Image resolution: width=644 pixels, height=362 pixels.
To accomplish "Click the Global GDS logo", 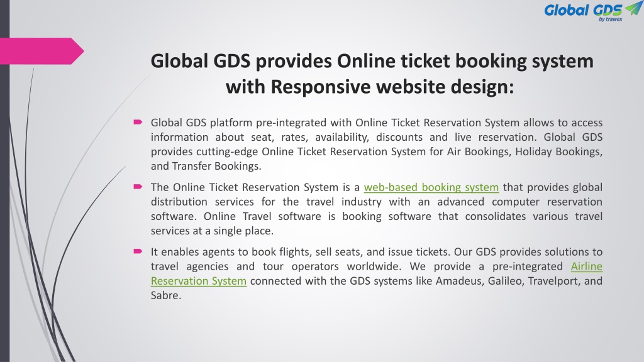I will click(592, 11).
